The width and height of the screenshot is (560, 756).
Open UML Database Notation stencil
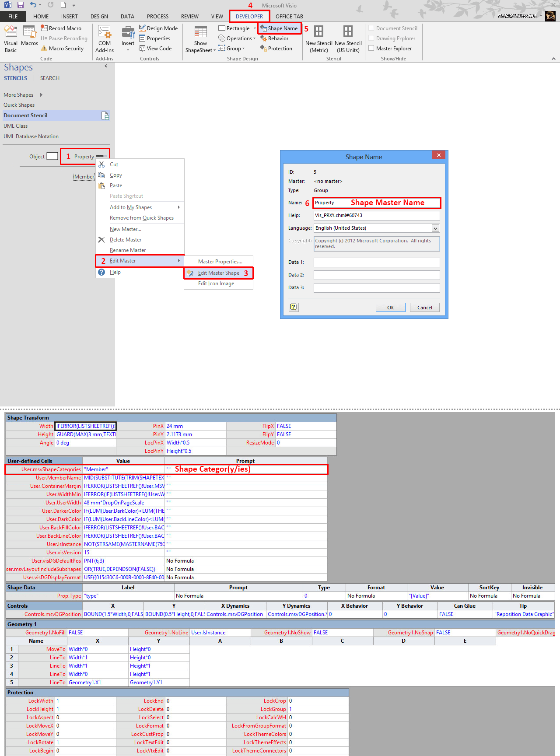pyautogui.click(x=31, y=136)
